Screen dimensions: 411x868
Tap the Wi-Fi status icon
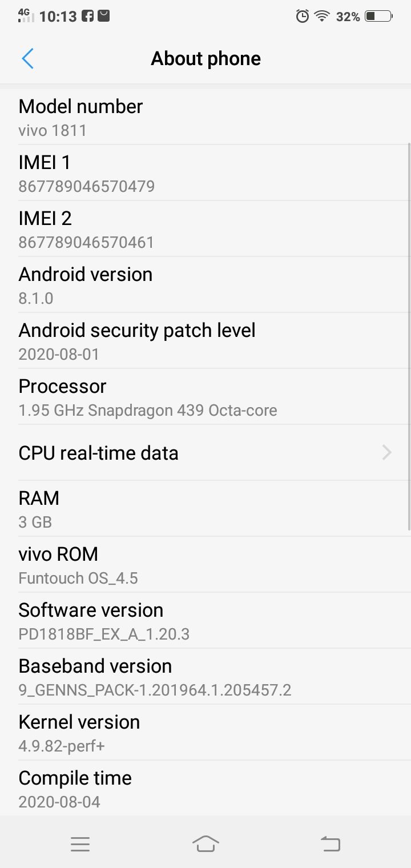(x=323, y=17)
